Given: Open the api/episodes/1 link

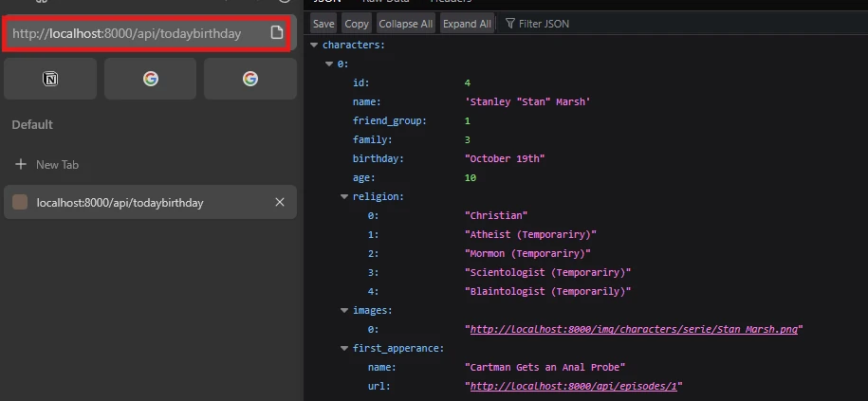Looking at the screenshot, I should [x=574, y=387].
